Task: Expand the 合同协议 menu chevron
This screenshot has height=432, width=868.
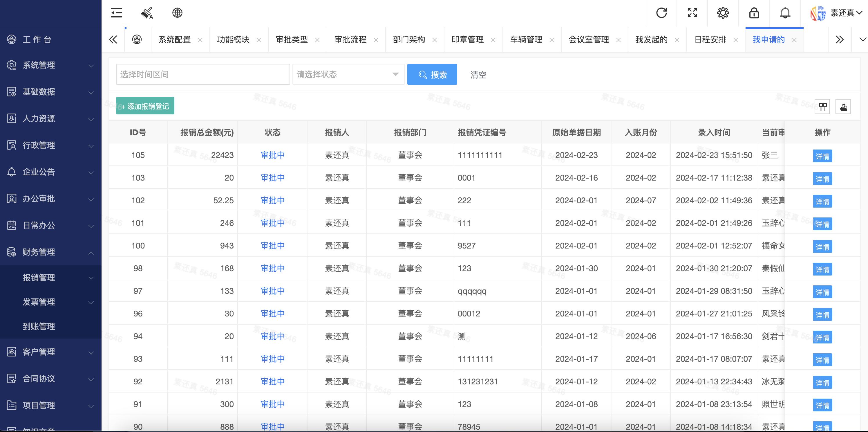Action: 91,379
